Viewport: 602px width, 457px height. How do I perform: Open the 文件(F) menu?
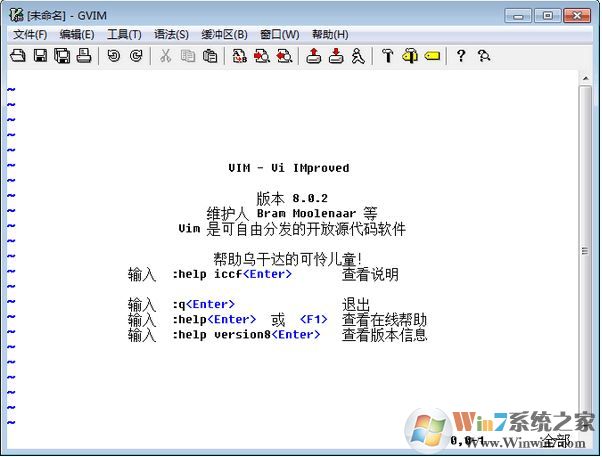point(30,34)
